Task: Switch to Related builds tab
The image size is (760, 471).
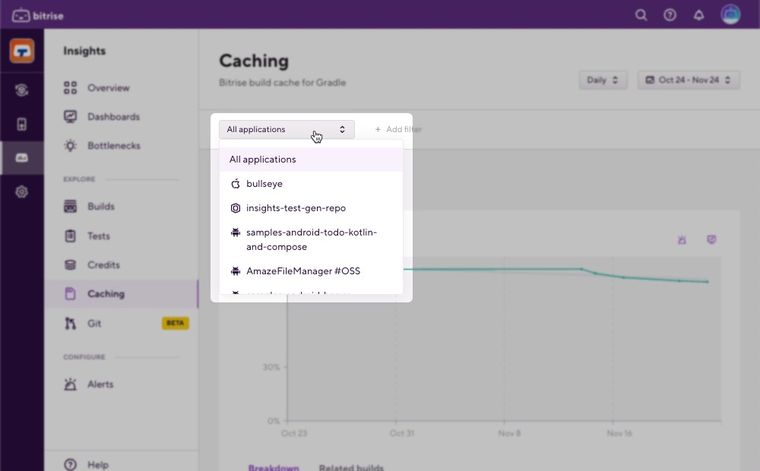Action: pyautogui.click(x=351, y=467)
